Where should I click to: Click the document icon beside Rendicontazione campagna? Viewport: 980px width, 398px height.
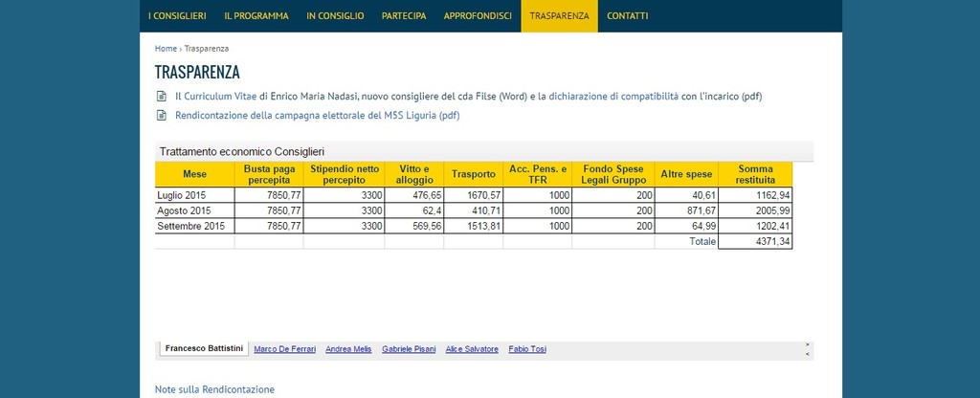pos(161,116)
